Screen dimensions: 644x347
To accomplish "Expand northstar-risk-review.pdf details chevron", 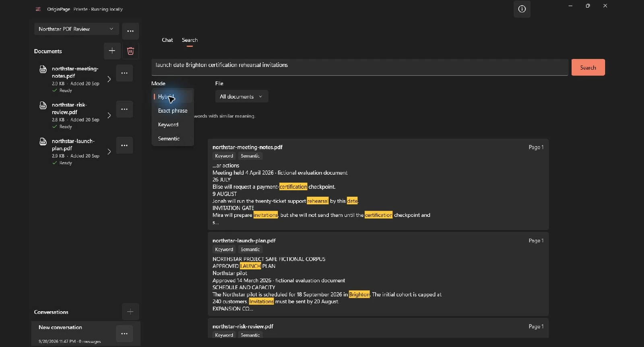I will 109,115.
